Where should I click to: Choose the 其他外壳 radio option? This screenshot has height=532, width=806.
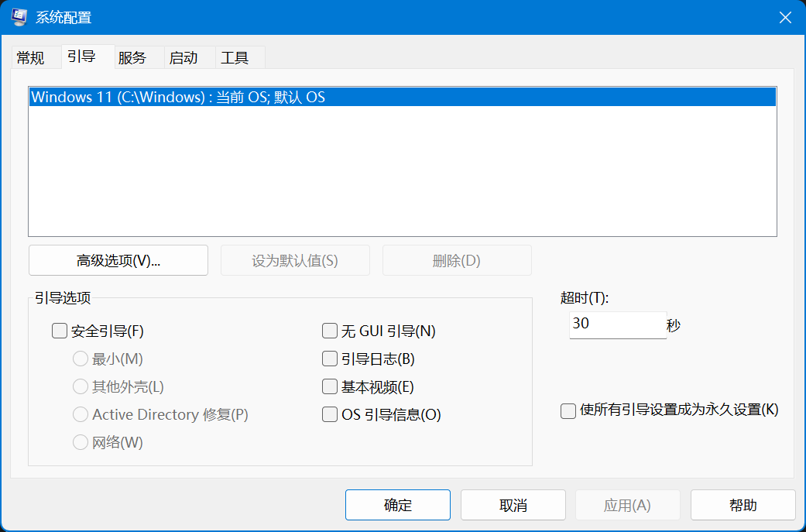(x=80, y=386)
